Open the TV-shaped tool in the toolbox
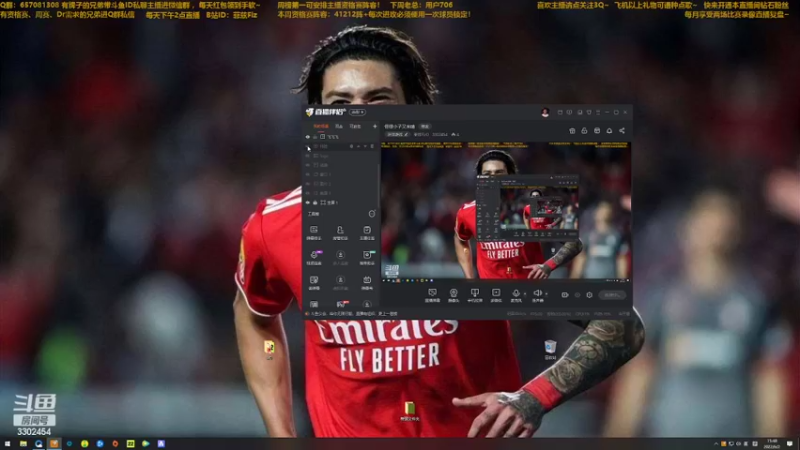Image resolution: width=800 pixels, height=450 pixels. pos(367,282)
